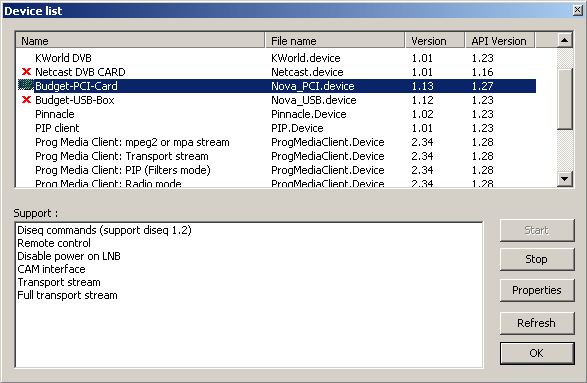The width and height of the screenshot is (587, 383).
Task: Select Prog Media Client: Transport stream row
Action: pos(277,156)
